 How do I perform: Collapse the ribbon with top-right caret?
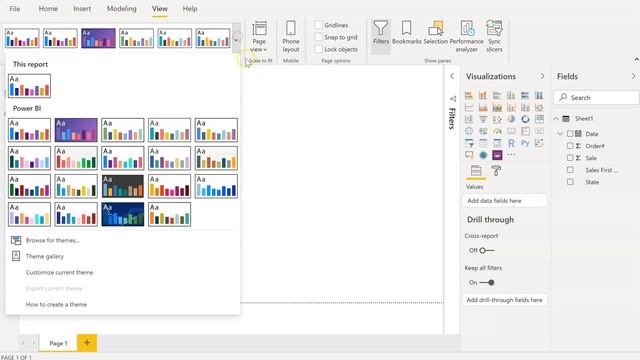point(636,60)
